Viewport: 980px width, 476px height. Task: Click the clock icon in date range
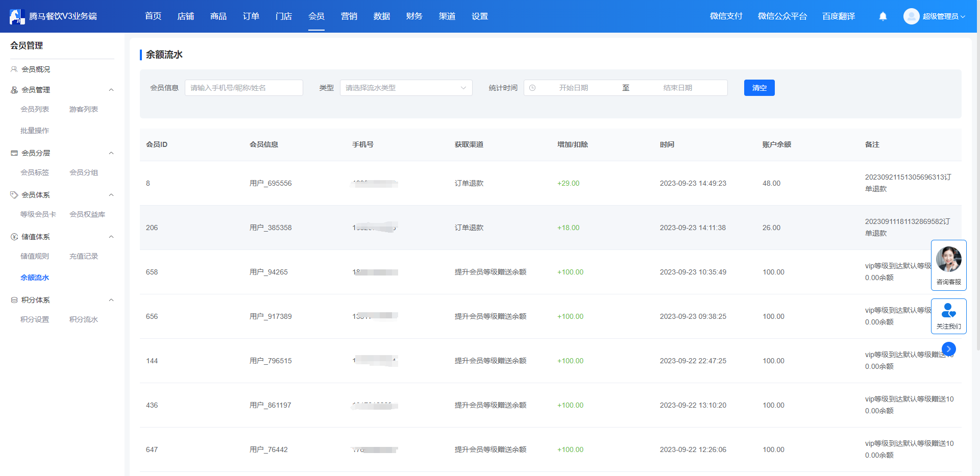click(x=532, y=88)
